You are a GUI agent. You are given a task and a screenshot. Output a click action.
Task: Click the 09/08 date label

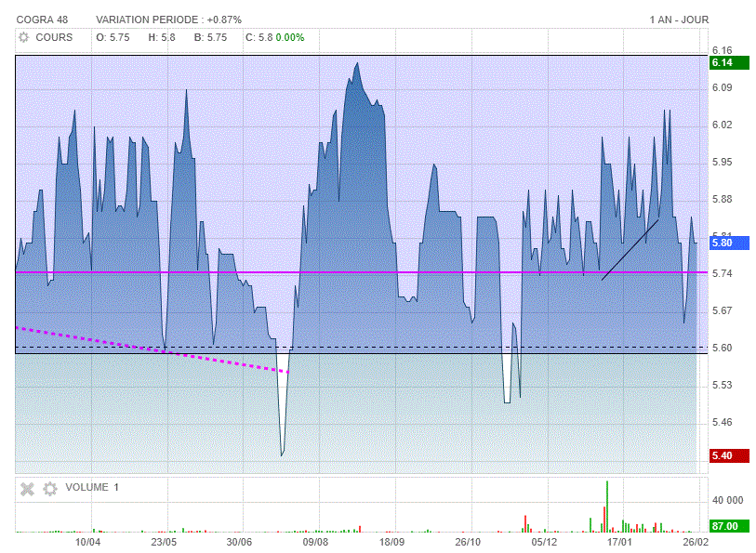click(x=316, y=542)
